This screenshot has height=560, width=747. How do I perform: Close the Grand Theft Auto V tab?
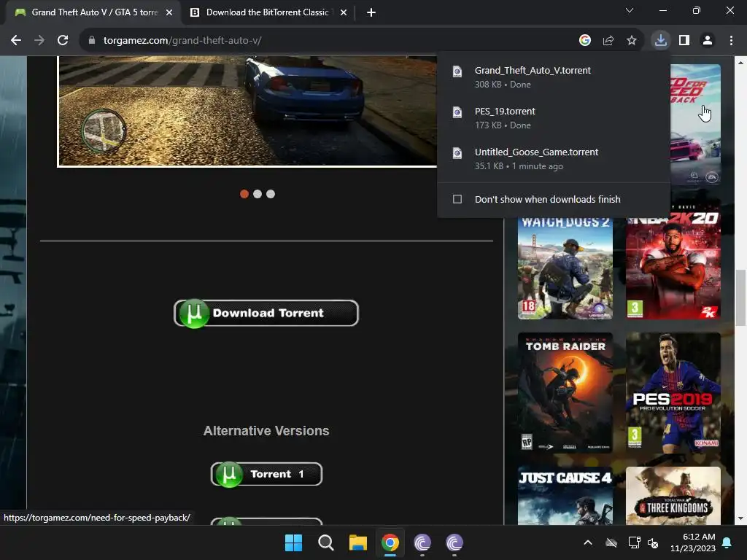point(169,12)
